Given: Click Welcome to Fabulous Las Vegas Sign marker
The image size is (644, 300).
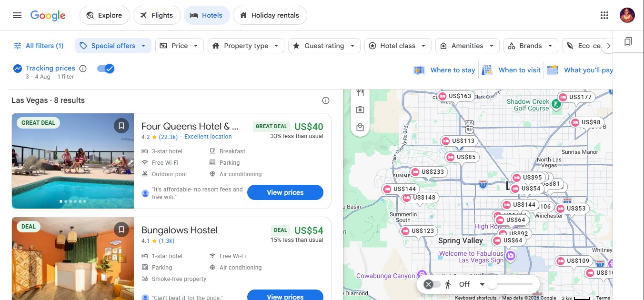Looking at the screenshot, I should pyautogui.click(x=511, y=257).
